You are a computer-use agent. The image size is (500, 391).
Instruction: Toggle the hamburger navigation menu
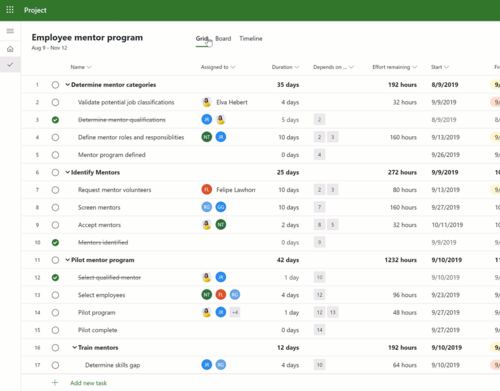coord(10,31)
